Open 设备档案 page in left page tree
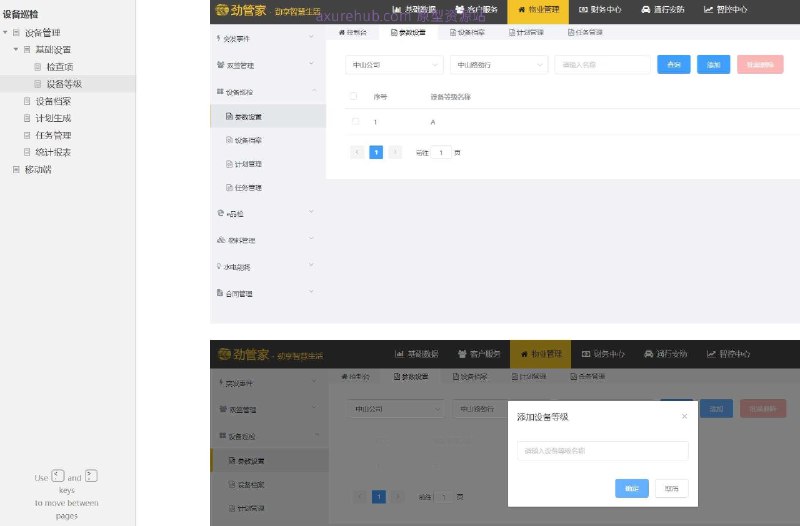This screenshot has height=526, width=800. pos(53,101)
